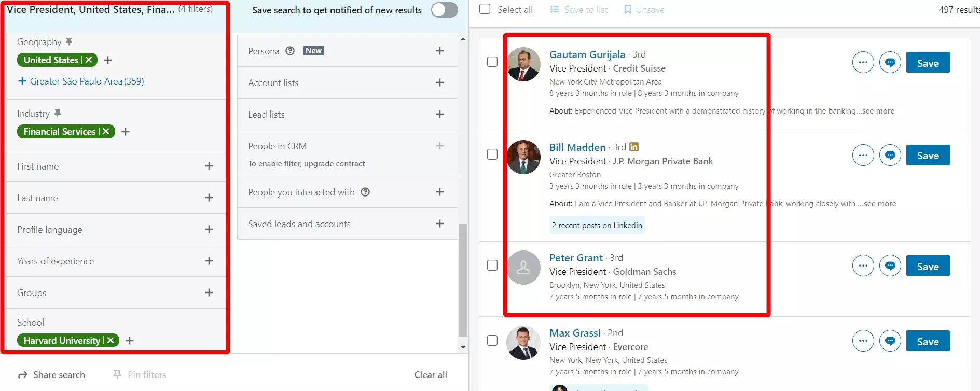Screen dimensions: 980x391
Task: Open the Persona help question mark
Action: [290, 51]
